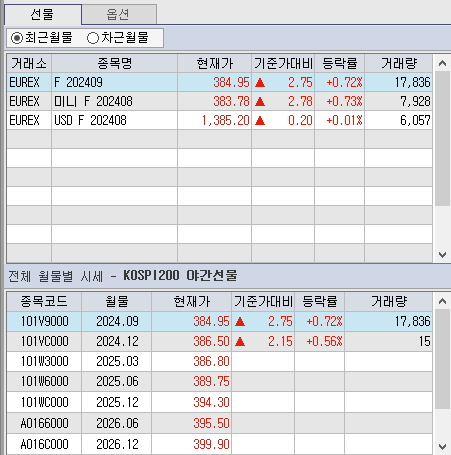Select the 101VC000 code row
The height and width of the screenshot is (455, 451).
220,341
